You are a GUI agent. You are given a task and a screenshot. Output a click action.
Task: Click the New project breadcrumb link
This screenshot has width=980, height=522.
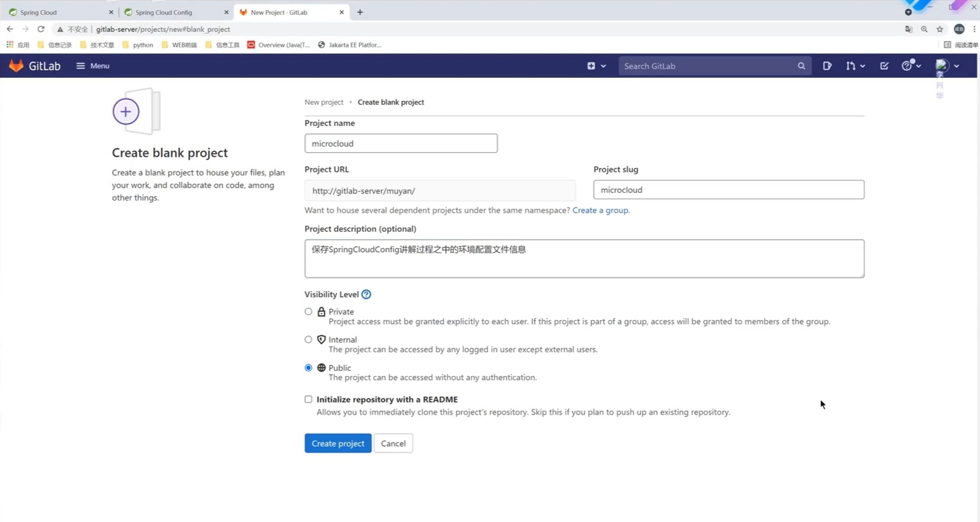click(x=324, y=102)
